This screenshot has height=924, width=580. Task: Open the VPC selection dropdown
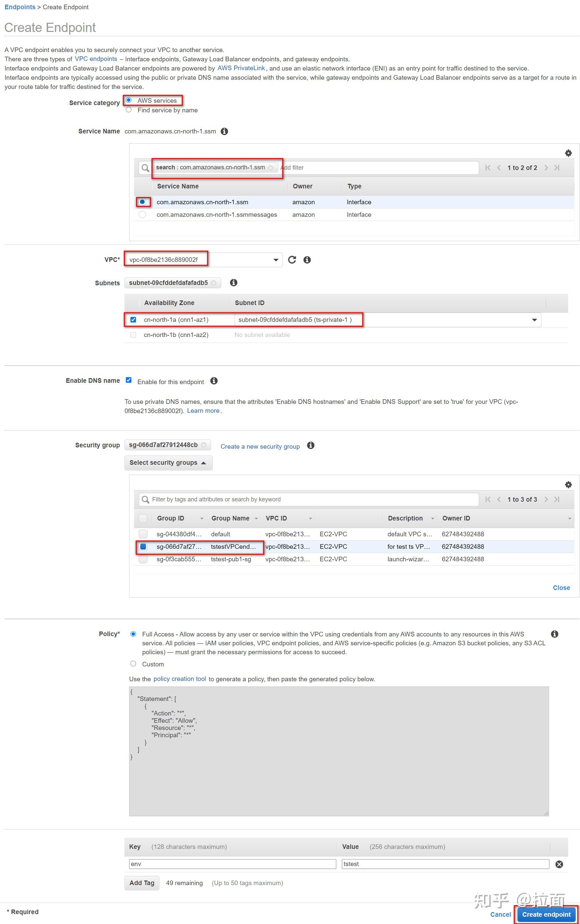276,259
